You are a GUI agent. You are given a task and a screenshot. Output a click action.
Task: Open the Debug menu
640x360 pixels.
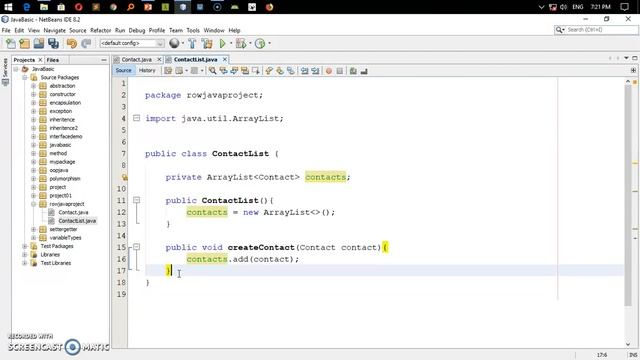click(x=137, y=30)
